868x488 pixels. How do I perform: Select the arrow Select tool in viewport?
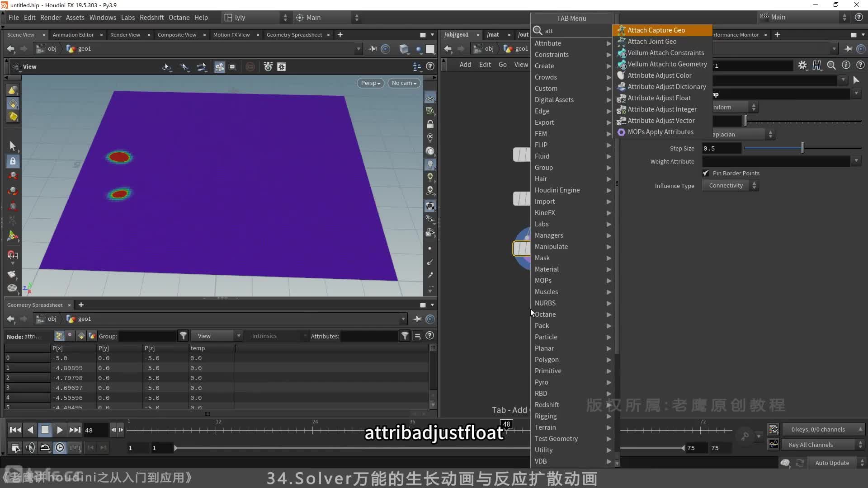tap(13, 145)
